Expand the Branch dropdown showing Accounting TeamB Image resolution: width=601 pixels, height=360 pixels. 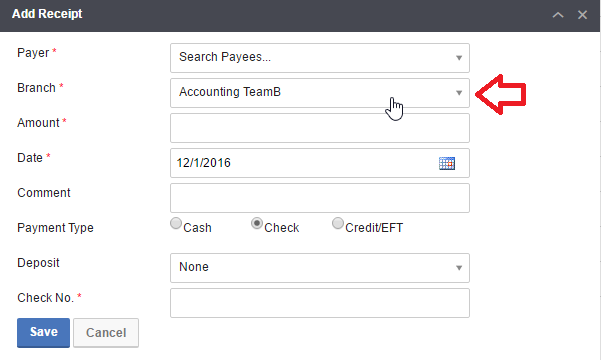(x=320, y=93)
